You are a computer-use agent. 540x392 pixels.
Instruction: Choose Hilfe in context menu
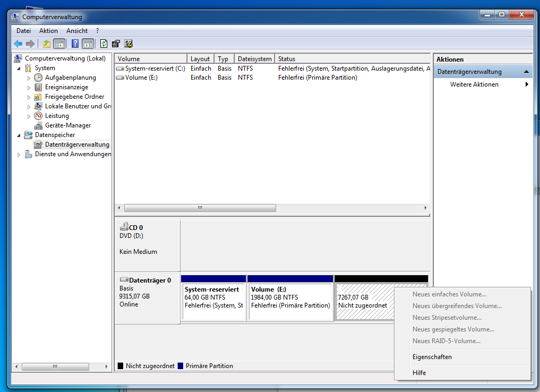(462, 373)
